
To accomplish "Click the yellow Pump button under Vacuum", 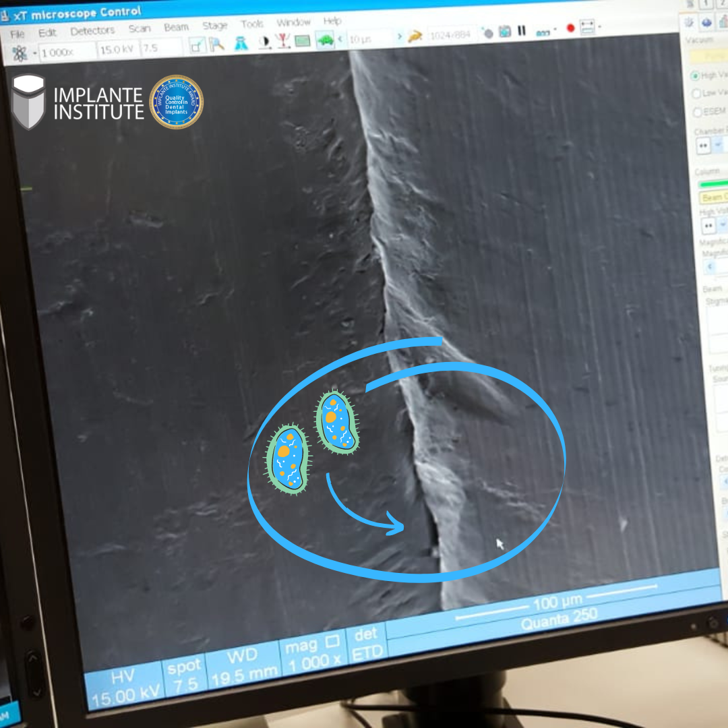I will coord(708,57).
